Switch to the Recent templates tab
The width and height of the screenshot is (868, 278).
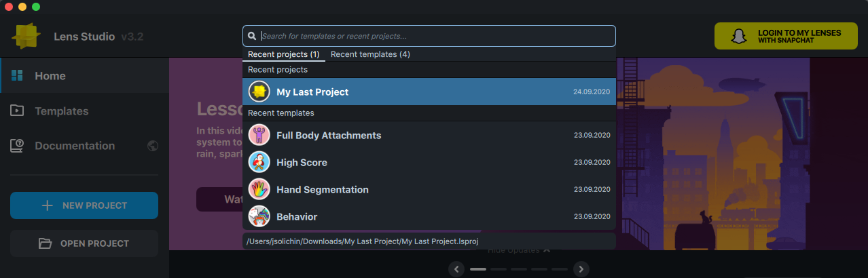(x=370, y=54)
